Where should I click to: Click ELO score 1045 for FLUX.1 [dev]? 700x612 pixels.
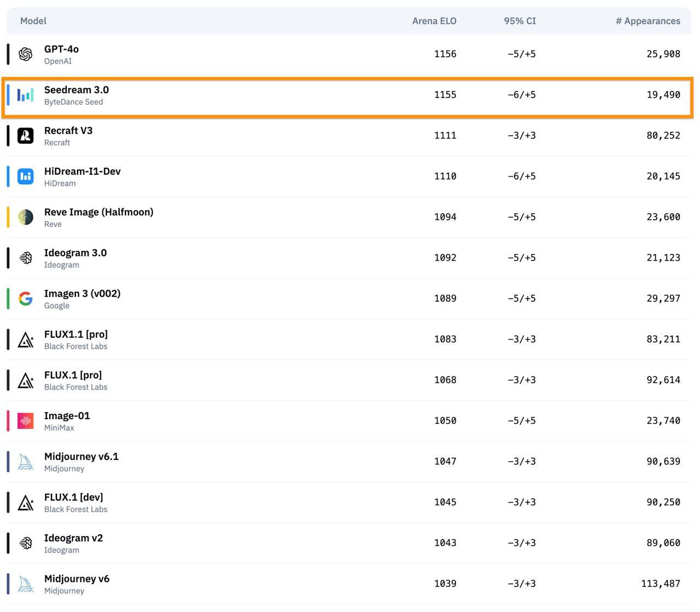coord(445,502)
